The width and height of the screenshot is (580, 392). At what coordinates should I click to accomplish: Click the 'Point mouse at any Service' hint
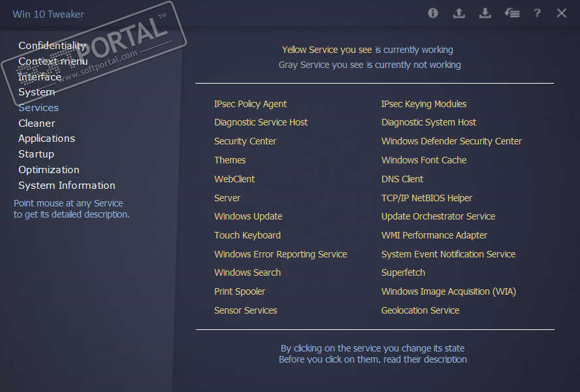(x=69, y=203)
